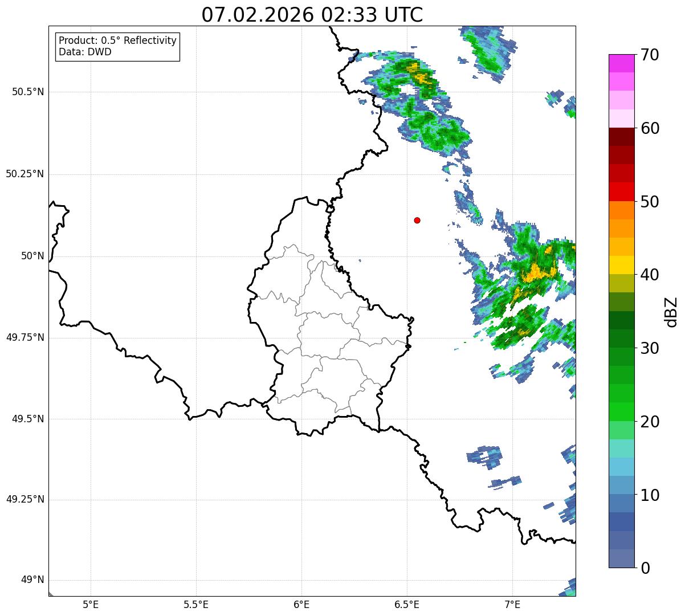Click the 60 tick label on colorbar

650,128
